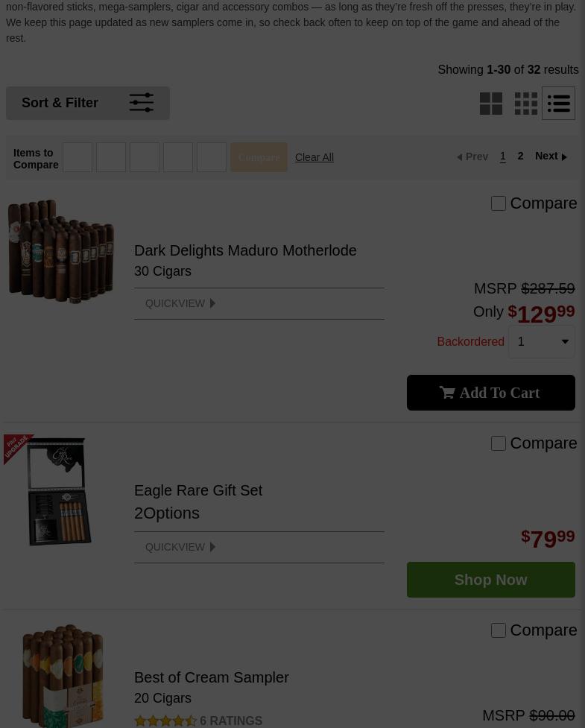Image resolution: width=585 pixels, height=728 pixels.
Task: Select results page 1
Action: 503,156
